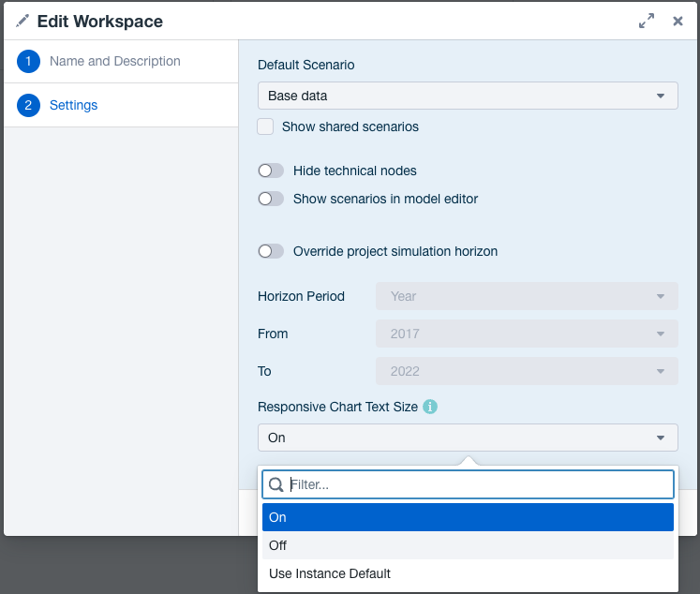Viewport: 700px width, 594px height.
Task: Open the From 2017 dropdown
Action: tap(527, 334)
